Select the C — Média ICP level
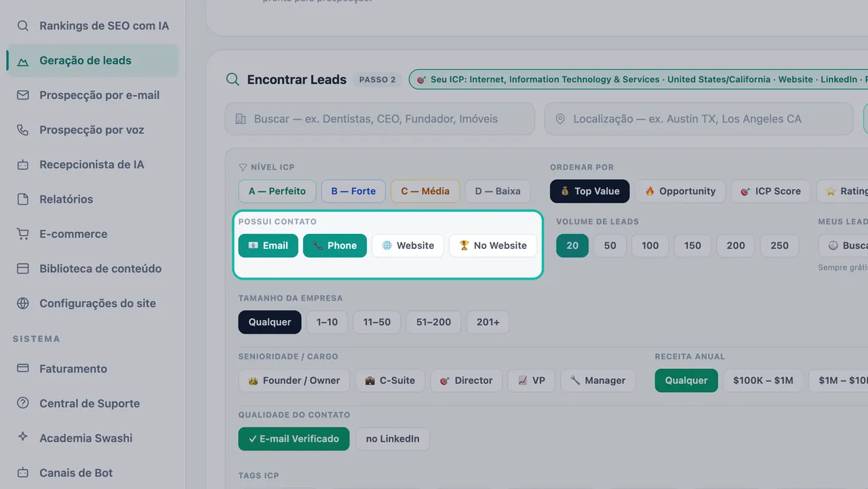Viewport: 868px width, 489px height. (x=425, y=191)
